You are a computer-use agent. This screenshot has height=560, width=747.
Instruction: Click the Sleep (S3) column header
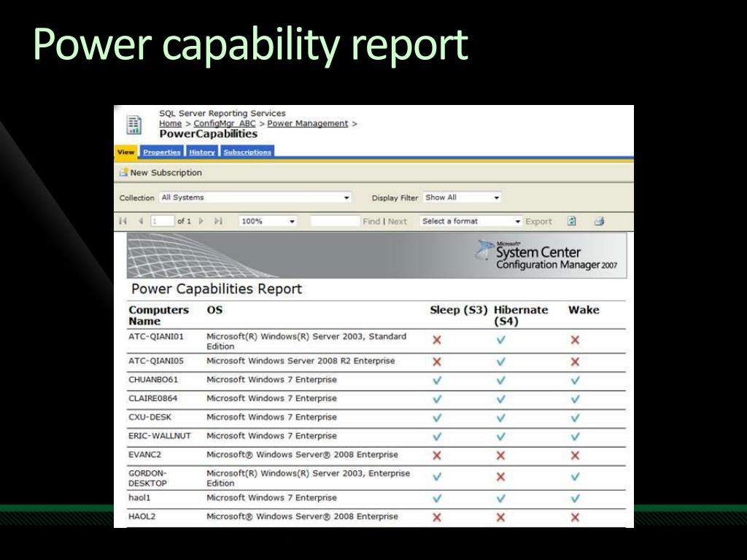(x=459, y=310)
